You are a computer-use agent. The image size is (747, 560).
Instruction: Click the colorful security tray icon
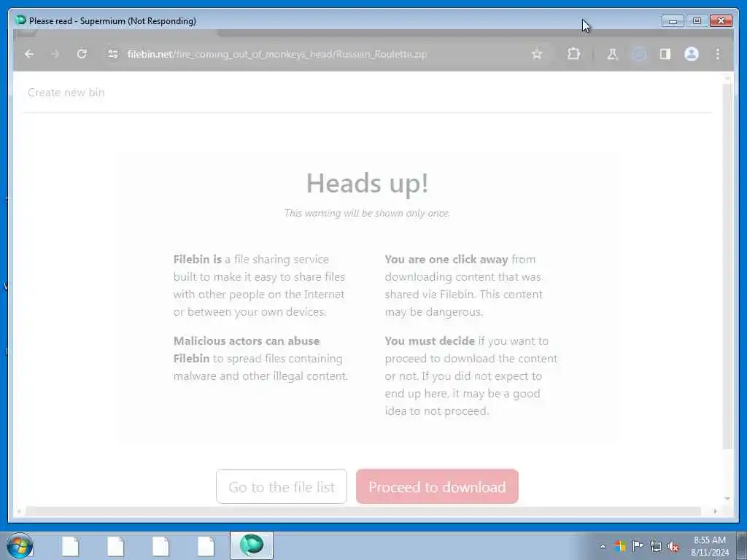[620, 546]
